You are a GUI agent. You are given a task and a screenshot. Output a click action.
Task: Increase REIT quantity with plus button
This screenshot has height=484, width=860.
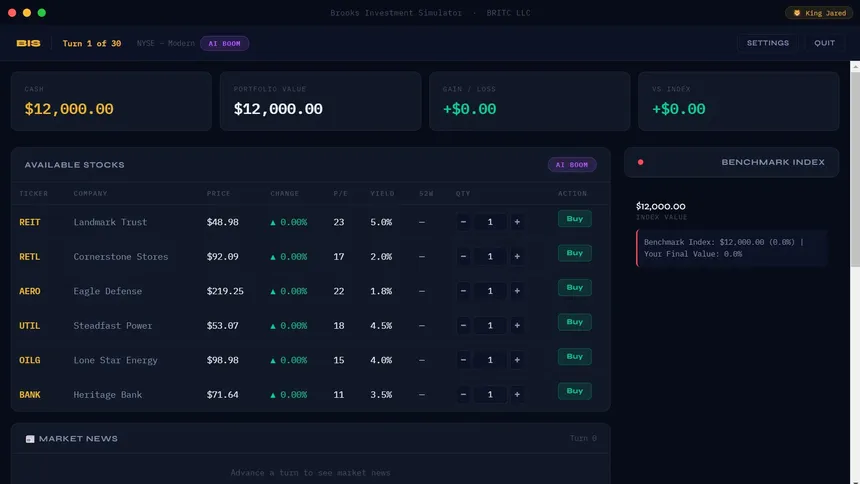tap(517, 222)
